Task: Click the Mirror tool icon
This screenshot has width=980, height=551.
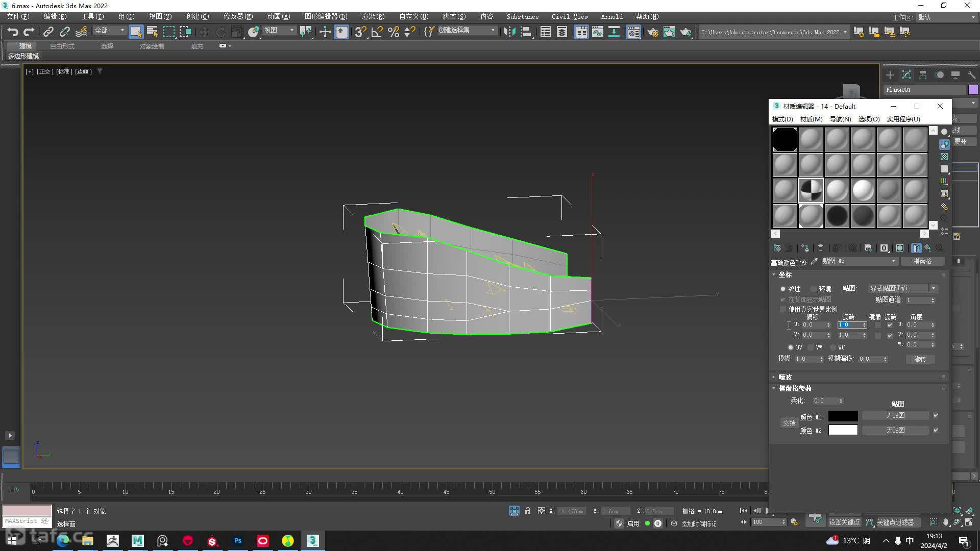Action: pyautogui.click(x=509, y=32)
